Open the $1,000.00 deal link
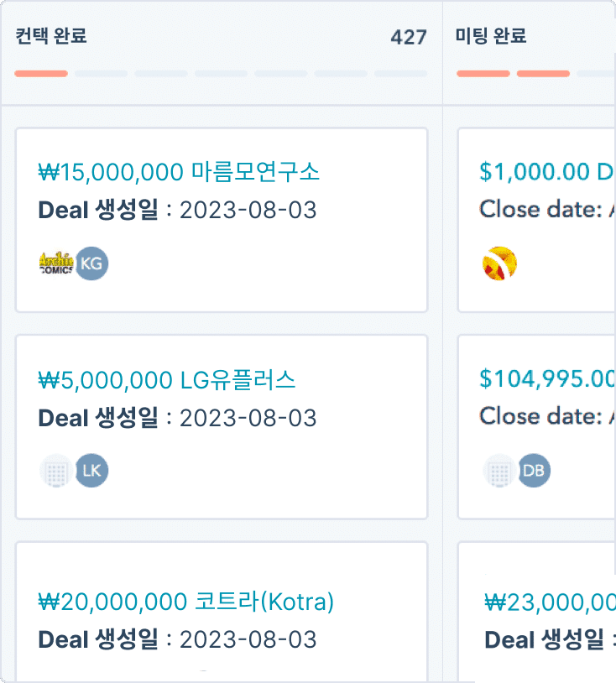This screenshot has height=683, width=616. tap(548, 172)
